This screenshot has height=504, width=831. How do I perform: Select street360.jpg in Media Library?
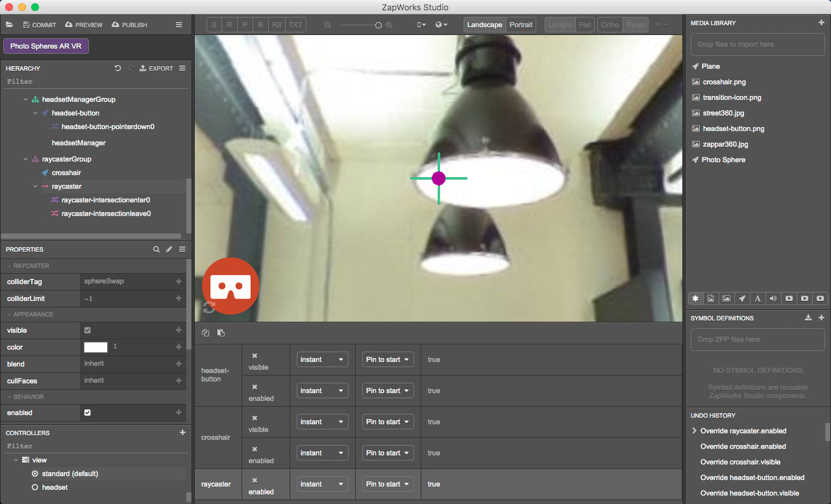point(725,113)
